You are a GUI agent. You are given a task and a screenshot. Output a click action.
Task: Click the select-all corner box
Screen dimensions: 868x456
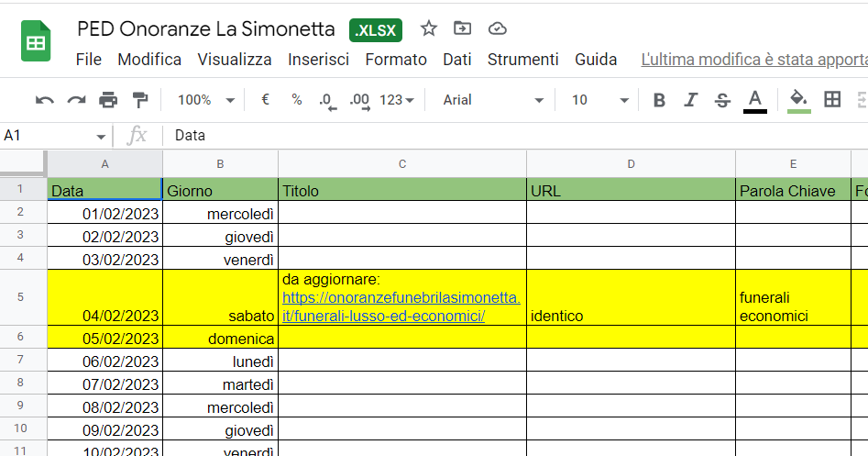pyautogui.click(x=22, y=163)
